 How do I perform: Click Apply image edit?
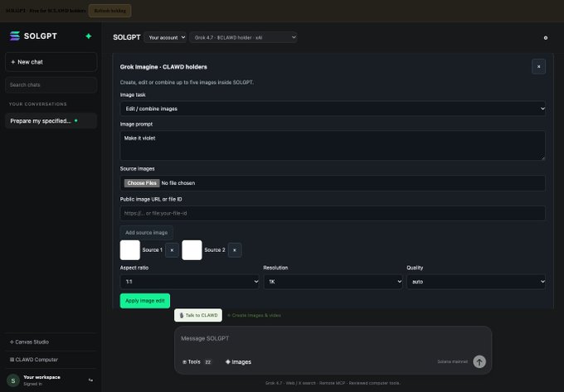[145, 301]
